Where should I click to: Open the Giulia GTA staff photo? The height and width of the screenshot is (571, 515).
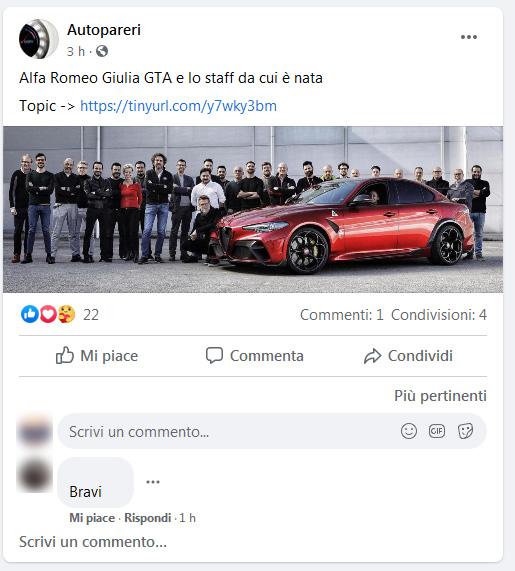click(x=253, y=209)
